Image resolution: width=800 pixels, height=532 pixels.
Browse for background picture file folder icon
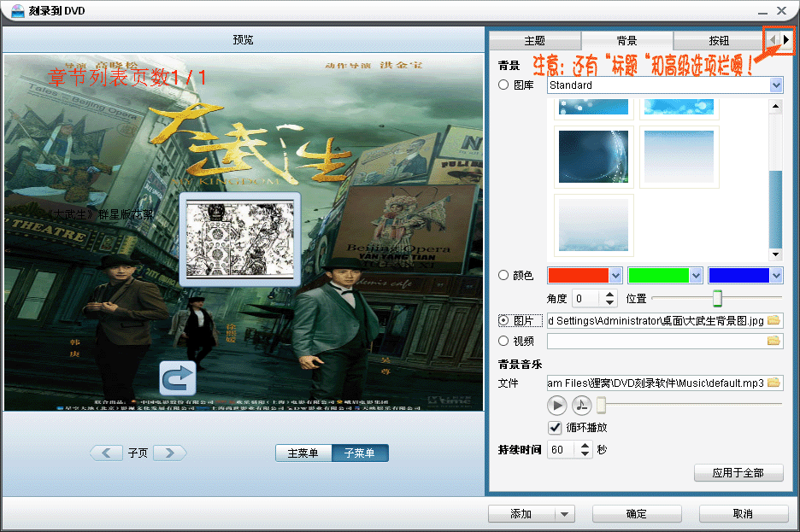pyautogui.click(x=774, y=320)
